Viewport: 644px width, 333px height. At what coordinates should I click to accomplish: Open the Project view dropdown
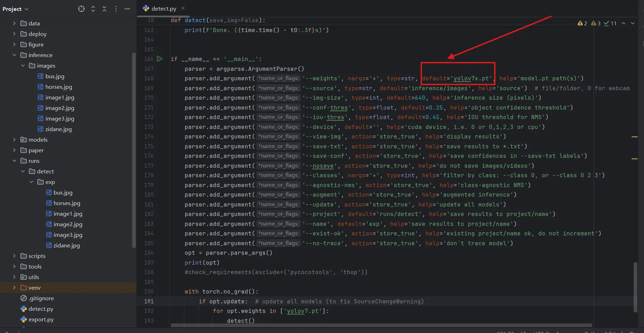[16, 9]
